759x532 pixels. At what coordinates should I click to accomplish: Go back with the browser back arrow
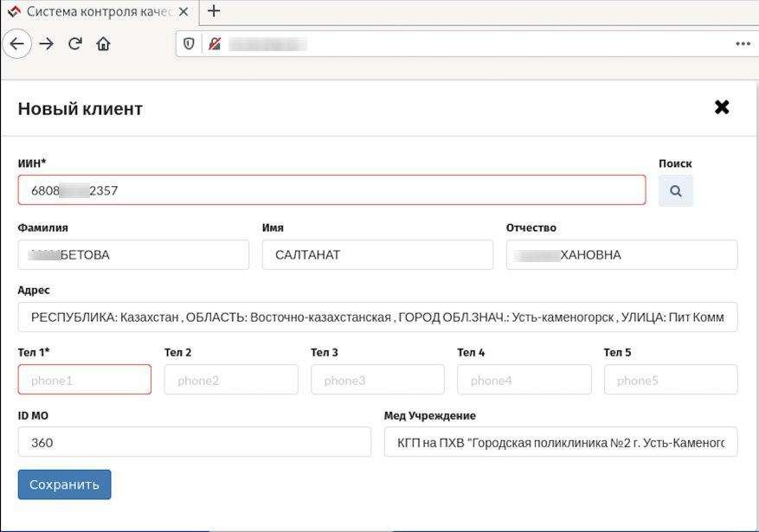[17, 44]
